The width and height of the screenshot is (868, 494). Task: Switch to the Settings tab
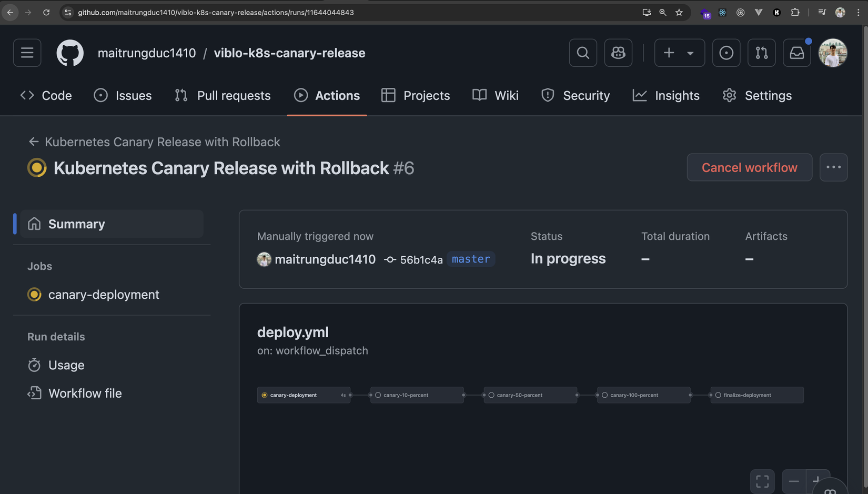768,95
